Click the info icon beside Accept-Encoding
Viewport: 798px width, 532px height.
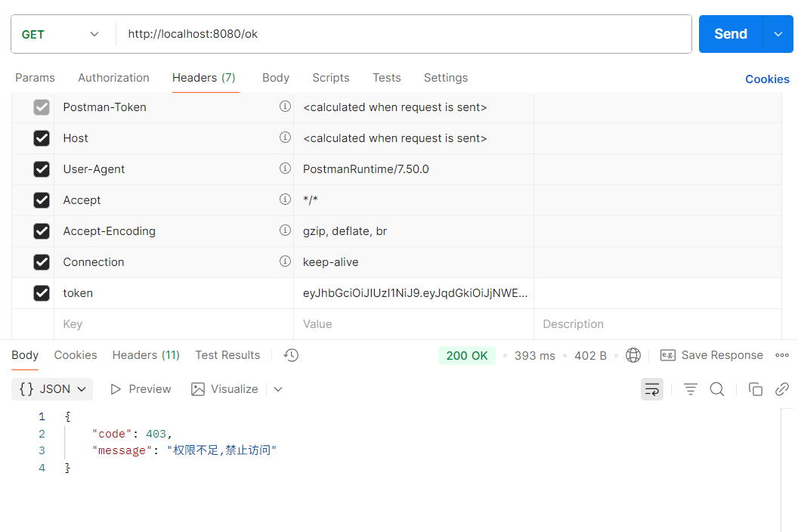285,230
